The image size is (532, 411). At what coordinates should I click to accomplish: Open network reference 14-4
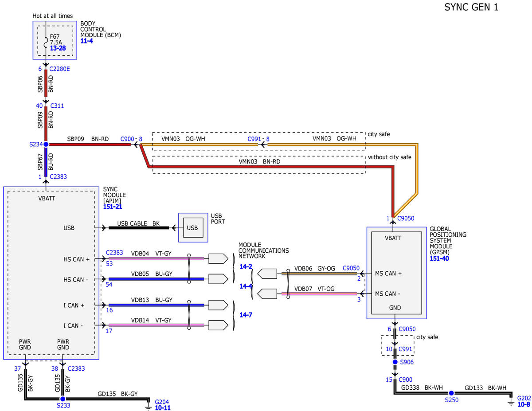[246, 286]
